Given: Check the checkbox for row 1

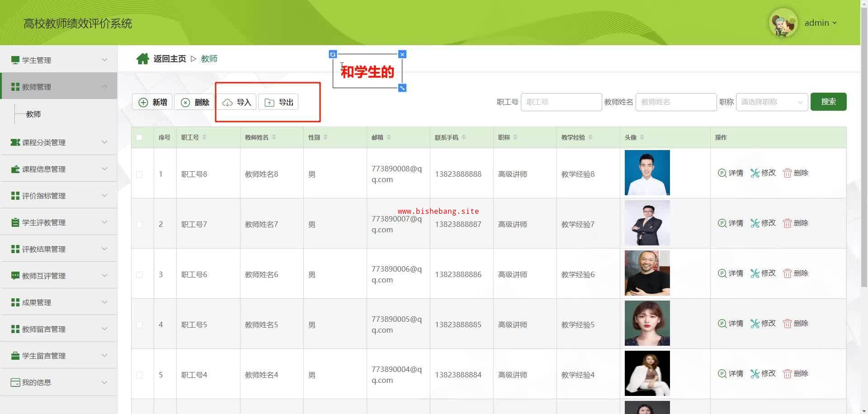Looking at the screenshot, I should (139, 174).
